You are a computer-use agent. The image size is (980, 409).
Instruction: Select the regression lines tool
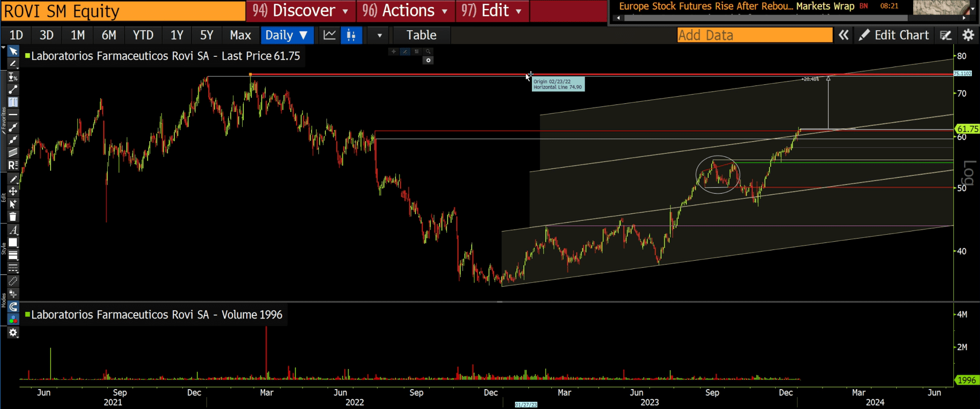click(x=13, y=165)
